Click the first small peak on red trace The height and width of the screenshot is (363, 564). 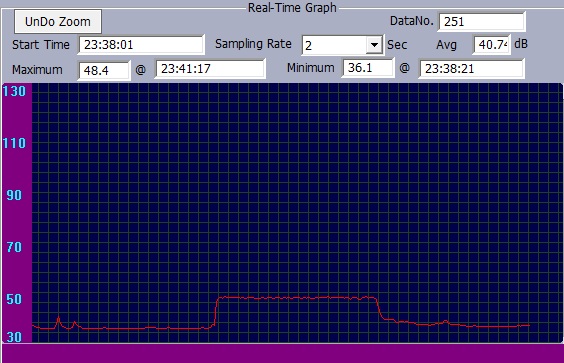tap(59, 318)
